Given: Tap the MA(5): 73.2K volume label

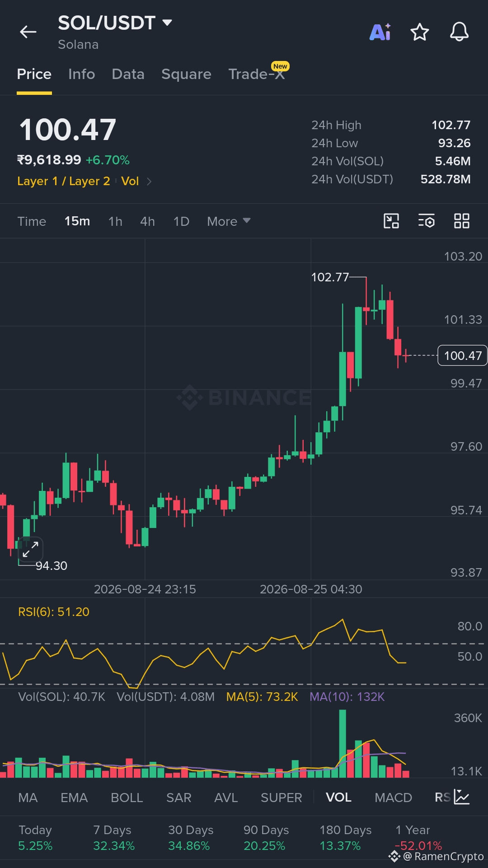Looking at the screenshot, I should click(262, 697).
